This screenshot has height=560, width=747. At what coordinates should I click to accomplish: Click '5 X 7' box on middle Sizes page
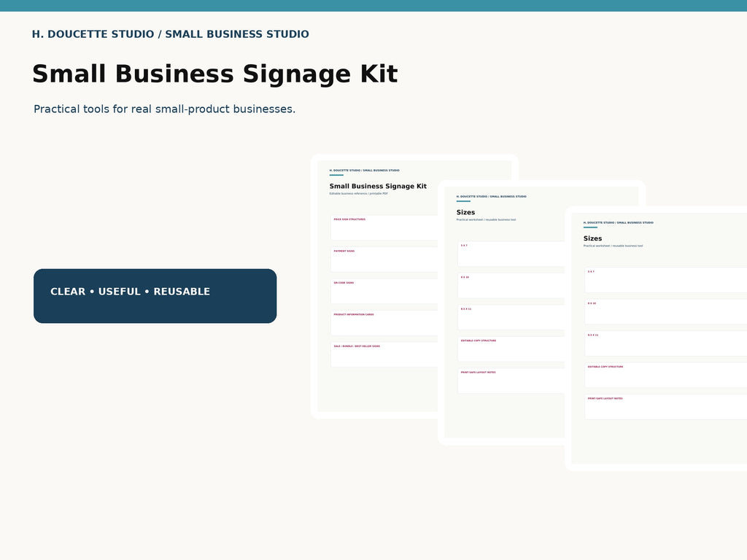click(511, 254)
